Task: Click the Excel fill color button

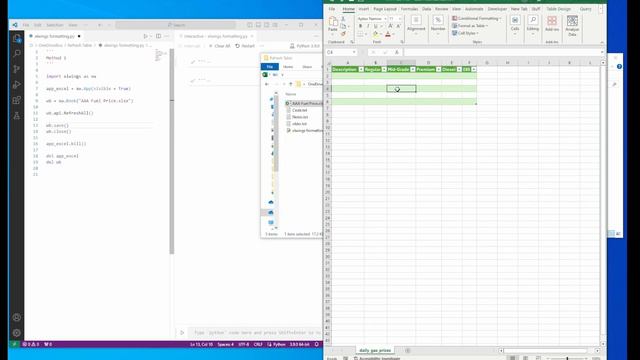Action: [x=375, y=34]
